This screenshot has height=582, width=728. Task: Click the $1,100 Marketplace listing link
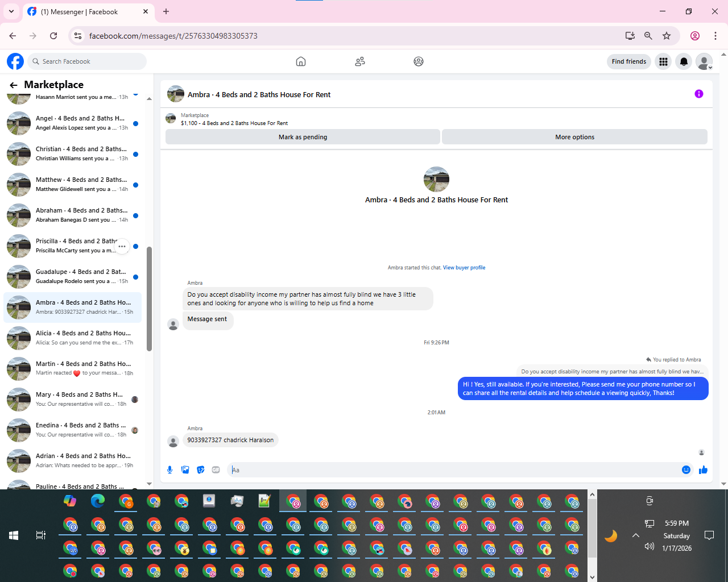point(234,123)
